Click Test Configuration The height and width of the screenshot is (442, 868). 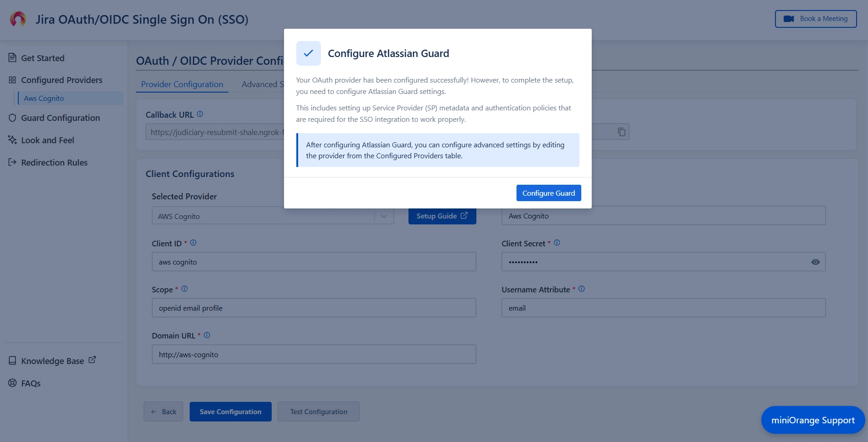pos(318,411)
